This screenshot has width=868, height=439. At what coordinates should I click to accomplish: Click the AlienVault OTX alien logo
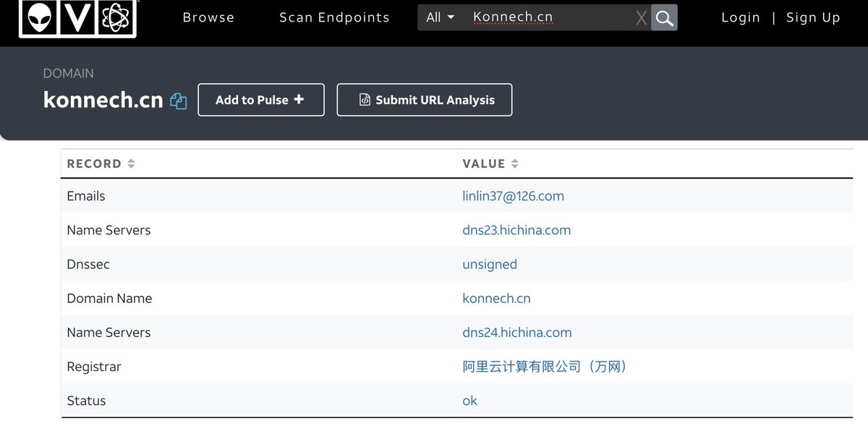tap(41, 17)
